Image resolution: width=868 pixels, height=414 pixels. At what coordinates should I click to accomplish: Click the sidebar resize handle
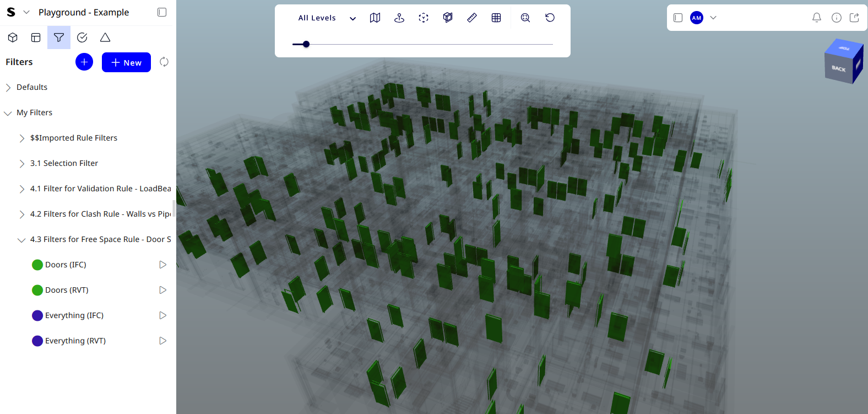click(174, 208)
